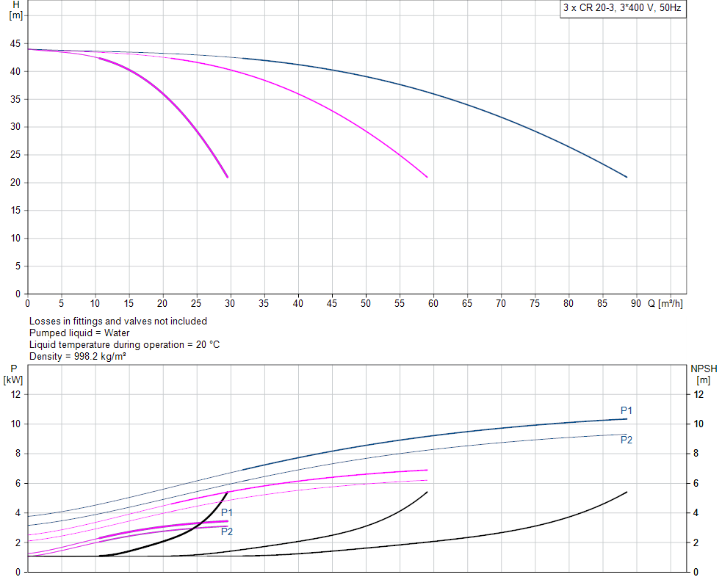Click the 90 tick value on the Q axis
The width and height of the screenshot is (722, 588).
click(636, 304)
